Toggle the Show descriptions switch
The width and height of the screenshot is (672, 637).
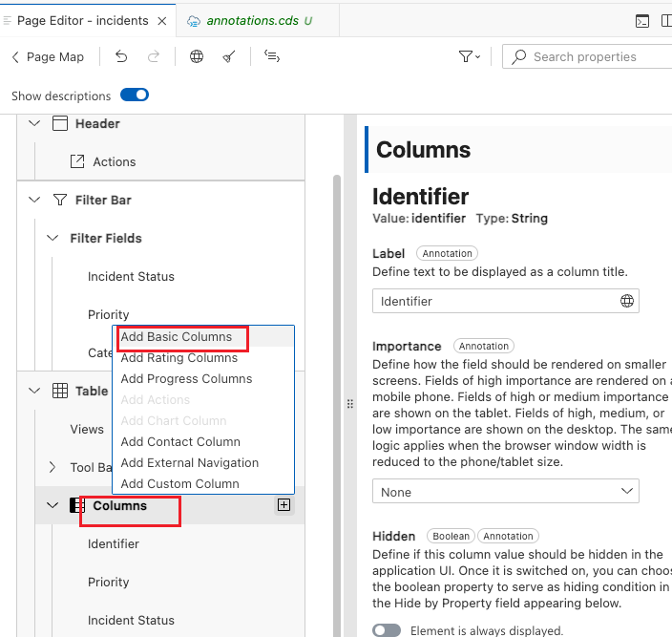(135, 96)
